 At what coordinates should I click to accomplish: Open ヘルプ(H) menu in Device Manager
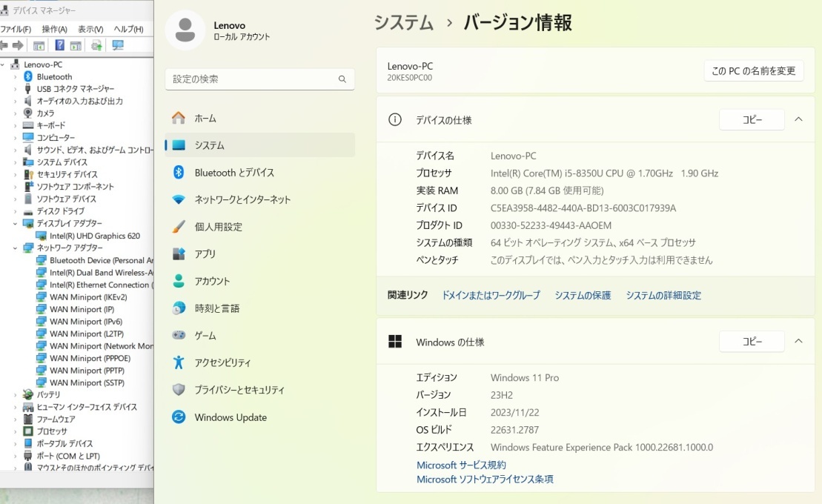(128, 29)
